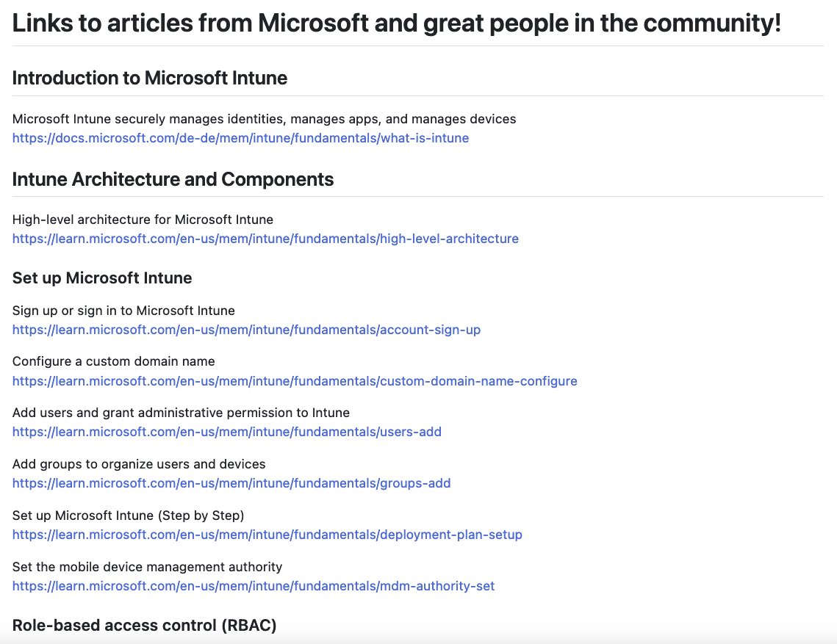
Task: Click 'Add groups to organize users and devices'
Action: 139,463
